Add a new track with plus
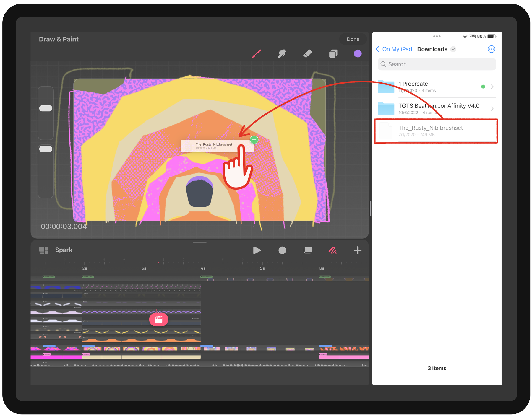The width and height of the screenshot is (532, 417). click(357, 250)
